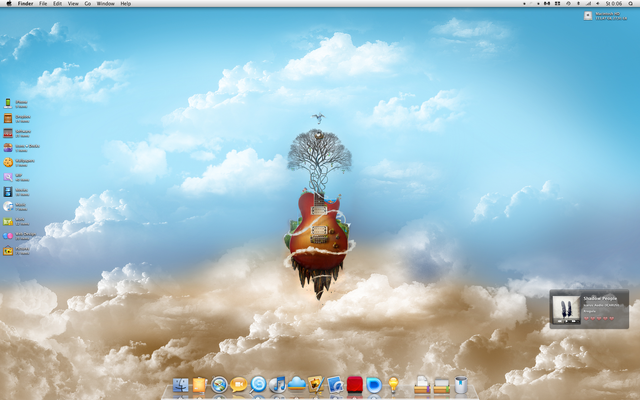
Task: Open the Music folder icon
Action: coord(8,206)
